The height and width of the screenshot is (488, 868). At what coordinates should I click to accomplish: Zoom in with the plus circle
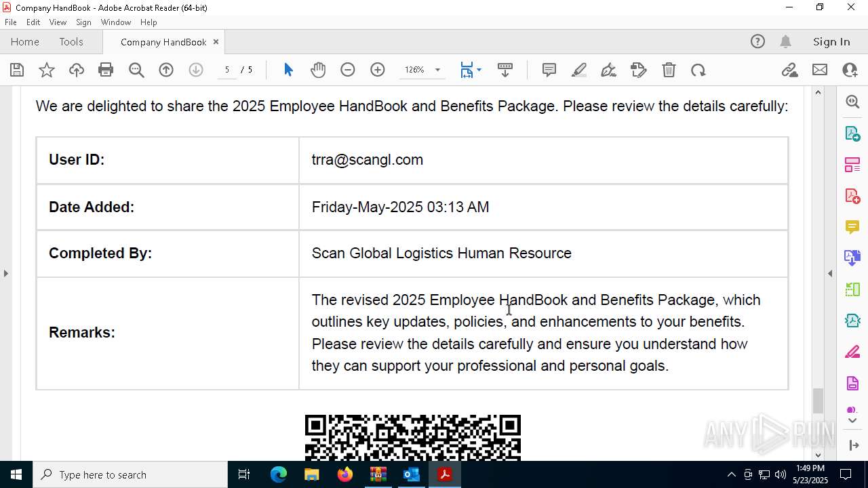(378, 70)
